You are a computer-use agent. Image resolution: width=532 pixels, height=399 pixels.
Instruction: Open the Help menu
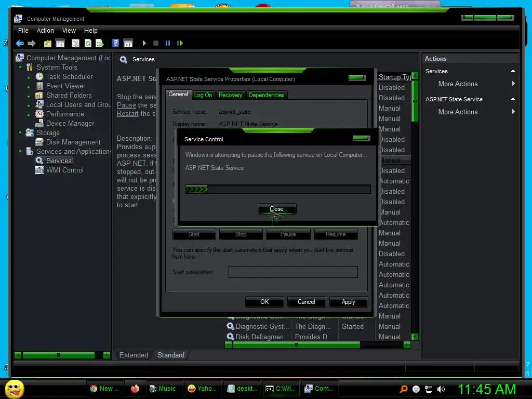coord(90,31)
